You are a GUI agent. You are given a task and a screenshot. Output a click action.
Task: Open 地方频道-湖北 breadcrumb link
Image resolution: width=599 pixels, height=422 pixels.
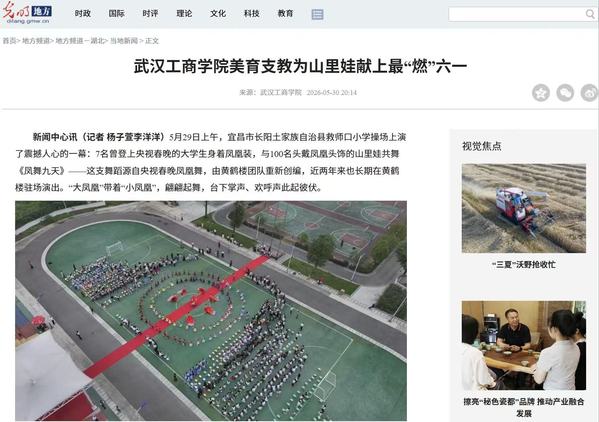point(79,41)
